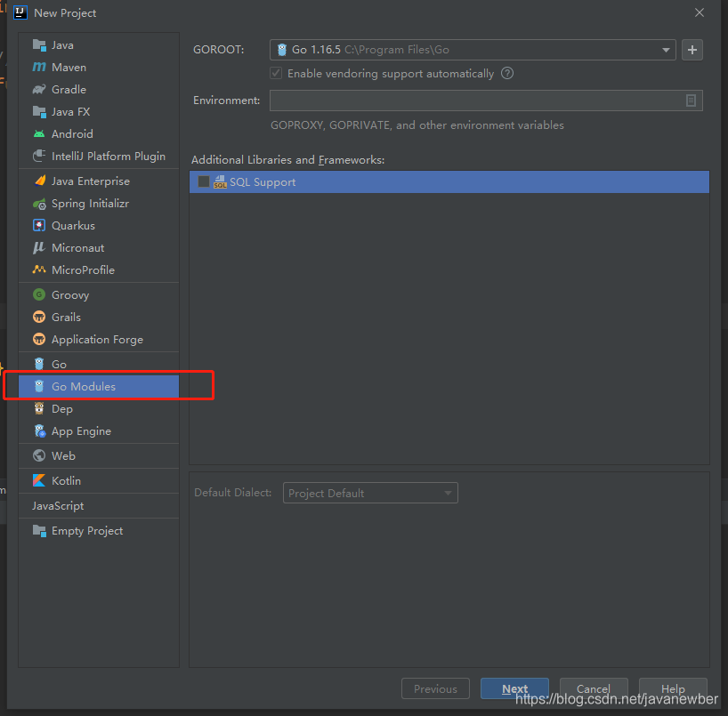This screenshot has width=728, height=716.
Task: Click the Application Forge icon
Action: point(39,339)
